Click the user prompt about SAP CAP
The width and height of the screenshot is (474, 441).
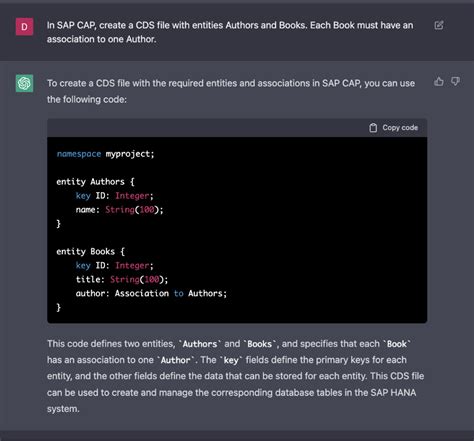click(x=230, y=32)
